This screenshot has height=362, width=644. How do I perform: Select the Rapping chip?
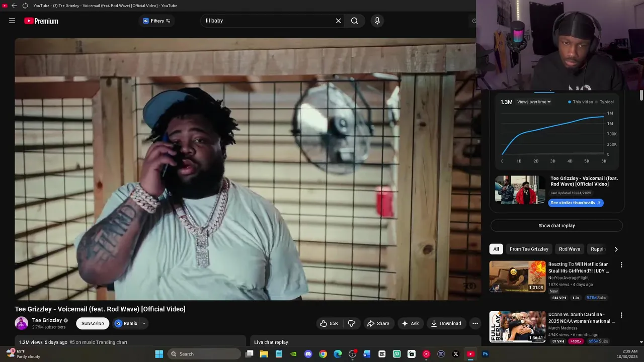(598, 249)
